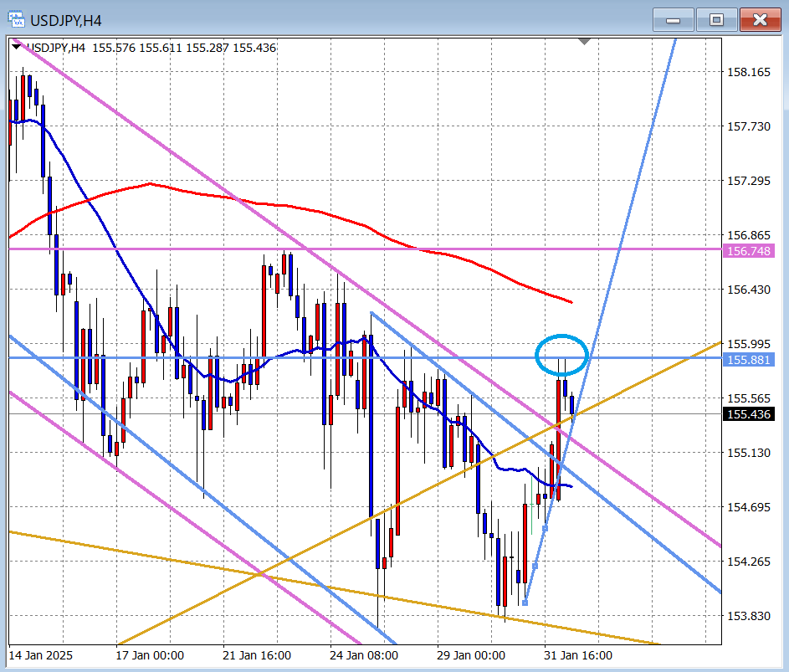Click the blue 155.881 price label
The width and height of the screenshot is (789, 672).
pyautogui.click(x=748, y=359)
